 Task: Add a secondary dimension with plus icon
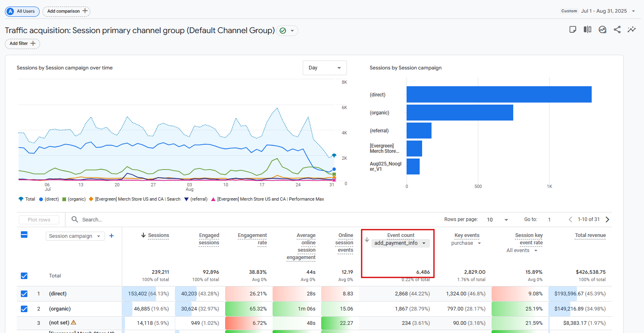[x=112, y=236]
